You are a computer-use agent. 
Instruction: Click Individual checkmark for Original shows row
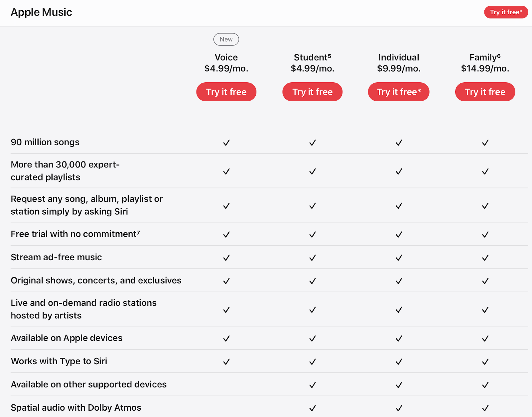pyautogui.click(x=399, y=281)
